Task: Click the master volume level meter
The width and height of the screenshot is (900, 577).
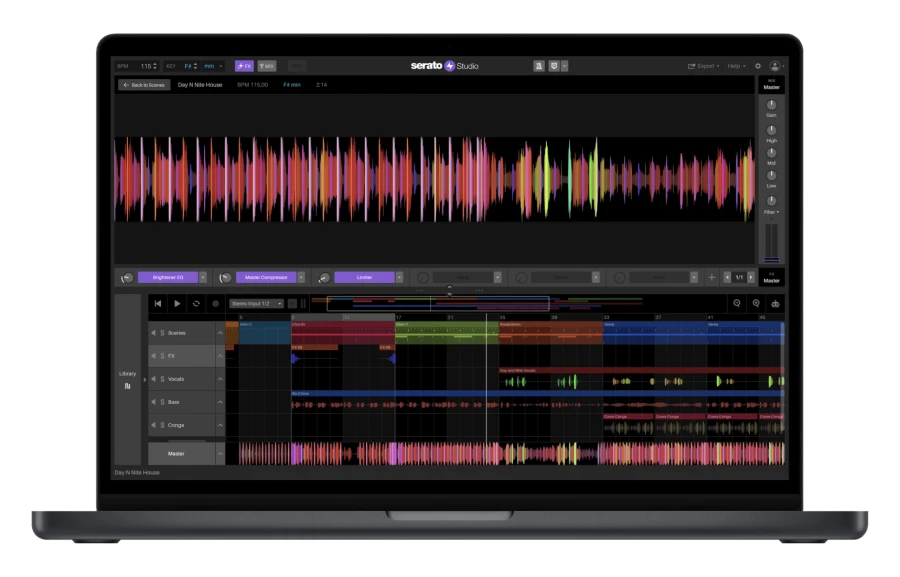Action: tap(771, 243)
